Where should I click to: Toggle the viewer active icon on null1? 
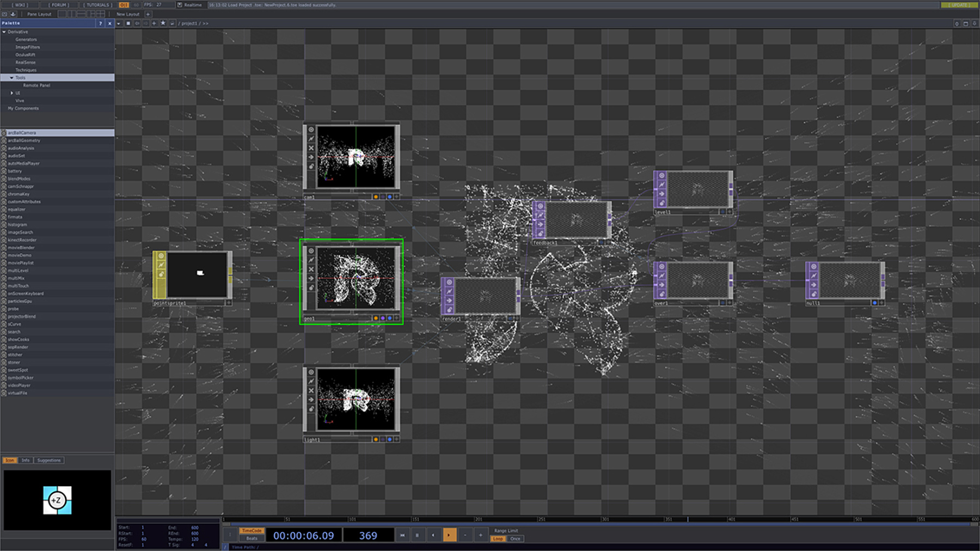(x=813, y=267)
